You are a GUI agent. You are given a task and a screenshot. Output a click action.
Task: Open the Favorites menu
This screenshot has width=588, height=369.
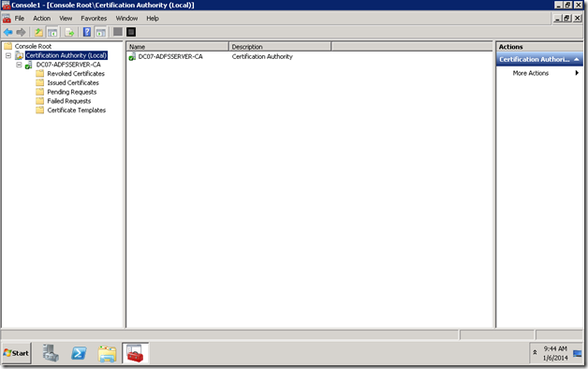pyautogui.click(x=94, y=19)
